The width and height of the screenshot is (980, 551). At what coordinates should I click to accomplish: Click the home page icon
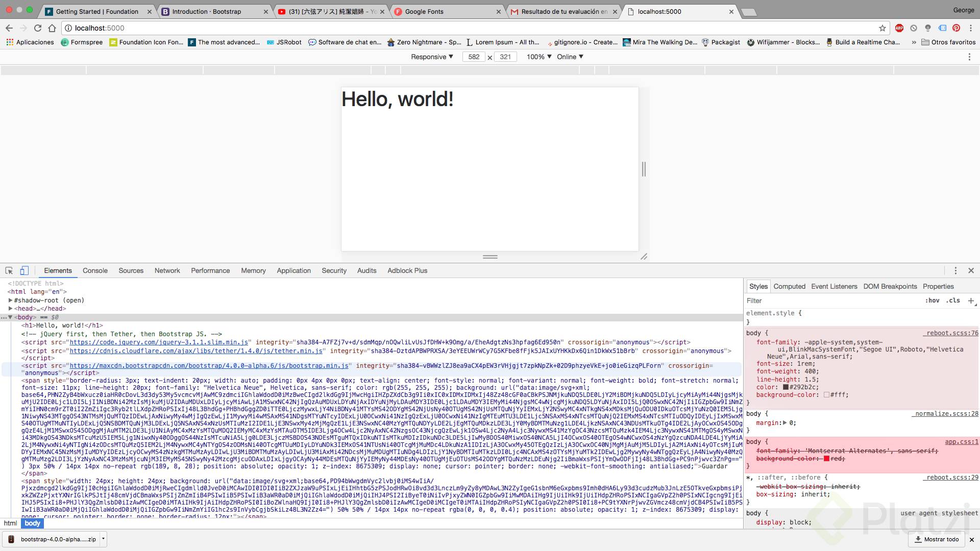point(52,28)
